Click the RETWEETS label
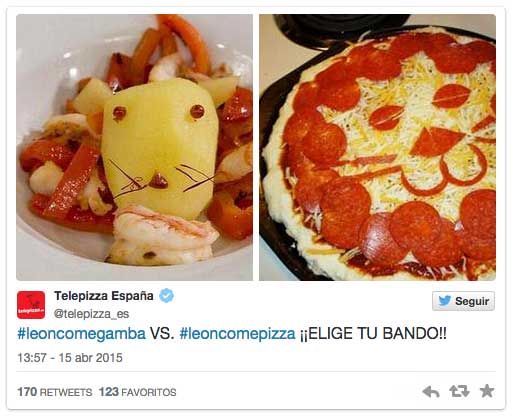Viewport: 512px width, 417px height. [x=66, y=392]
